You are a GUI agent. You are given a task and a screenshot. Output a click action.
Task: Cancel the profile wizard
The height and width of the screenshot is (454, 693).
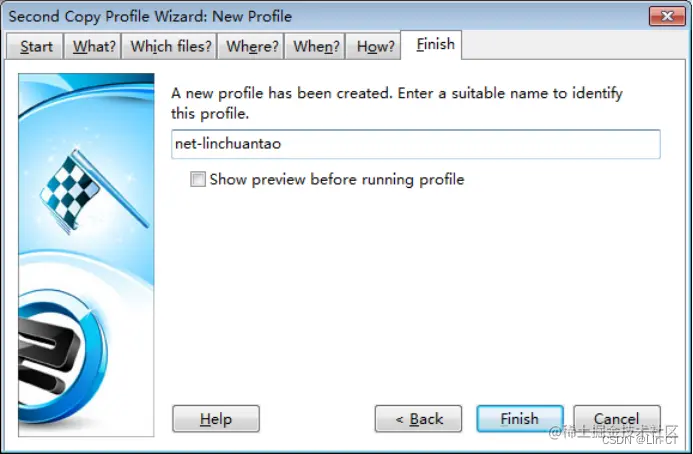617,419
